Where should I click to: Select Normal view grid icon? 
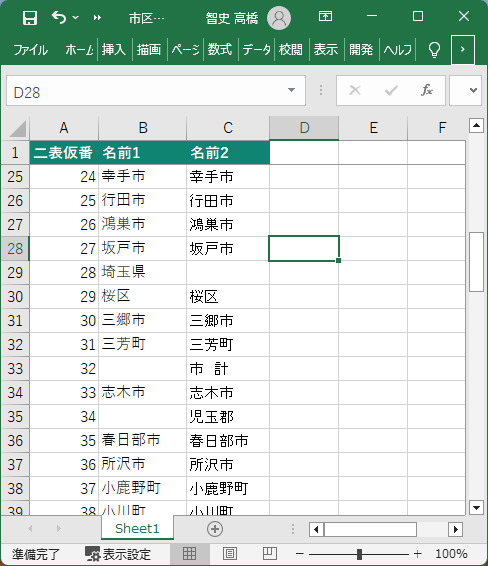[x=189, y=553]
